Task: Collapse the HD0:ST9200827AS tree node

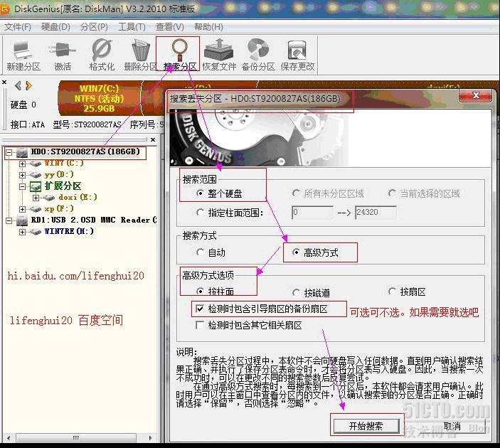Action: coord(9,152)
